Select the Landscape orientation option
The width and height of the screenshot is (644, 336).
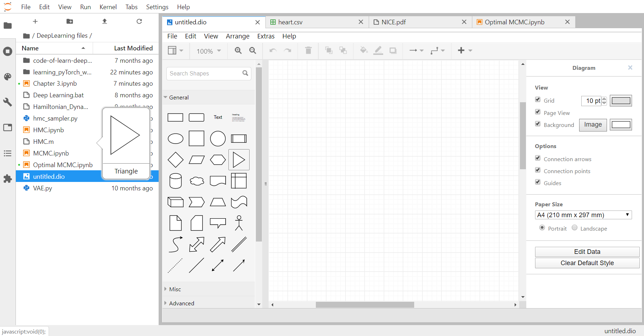pyautogui.click(x=575, y=228)
